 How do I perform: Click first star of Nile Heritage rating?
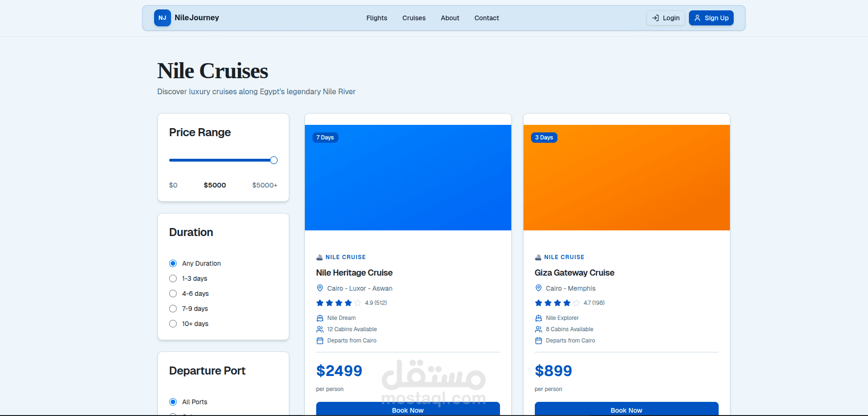[320, 303]
